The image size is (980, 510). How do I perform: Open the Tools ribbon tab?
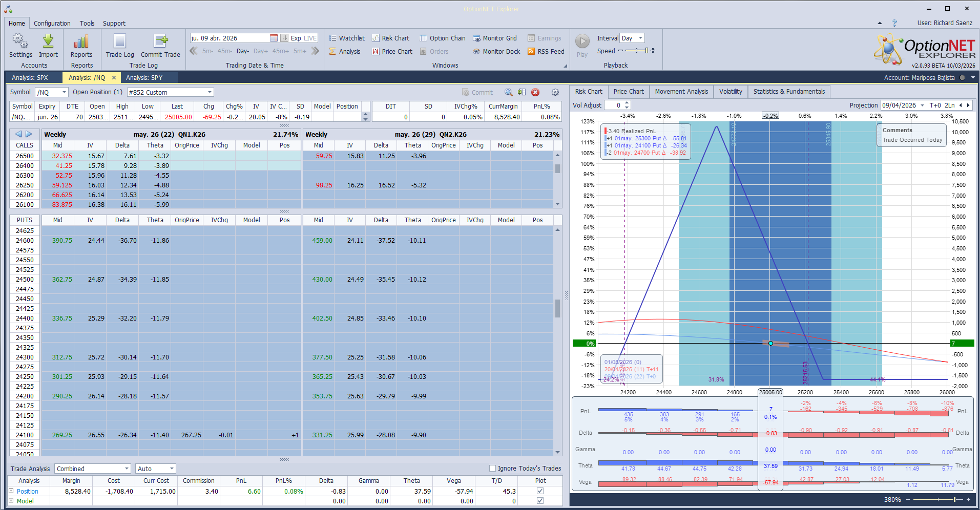[x=87, y=23]
